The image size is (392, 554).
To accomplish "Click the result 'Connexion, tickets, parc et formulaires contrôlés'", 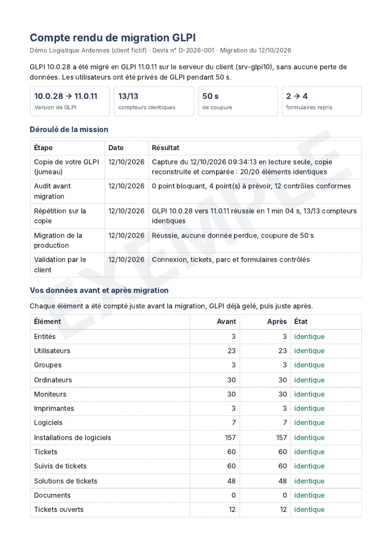I will point(231,260).
